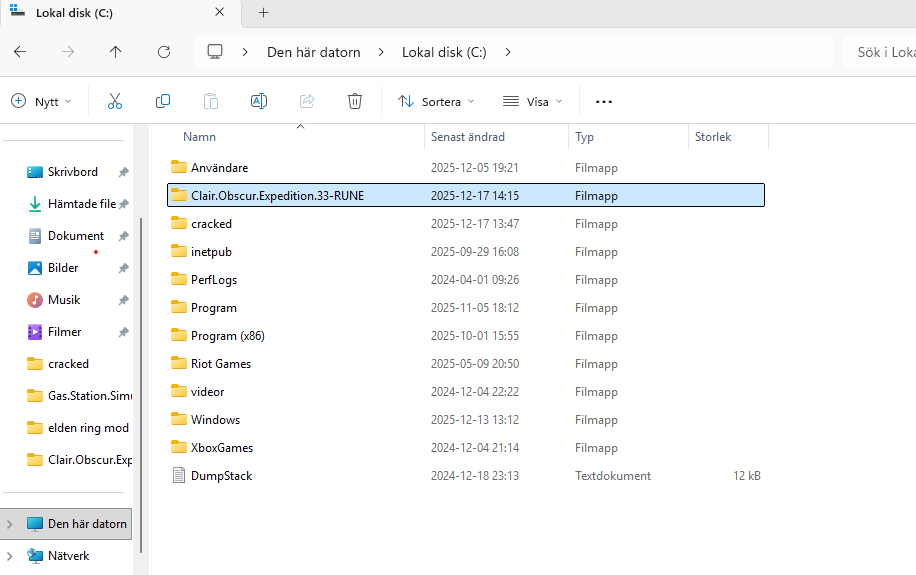Viewport: 916px width, 575px height.
Task: Open Hämtade filer in the sidebar
Action: tap(81, 204)
